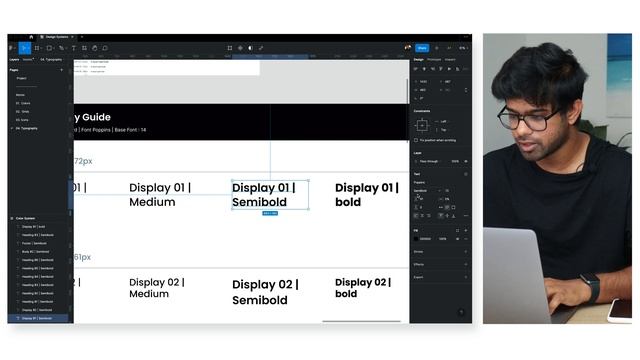Open the shape tool options arrow
The width and height of the screenshot is (640, 360).
(x=54, y=48)
